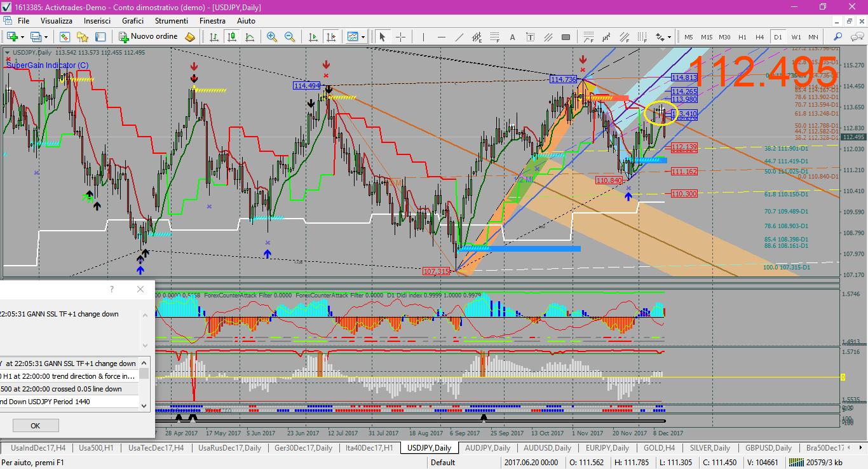This screenshot has width=868, height=469.
Task: Zoom in on the chart
Action: tap(272, 37)
